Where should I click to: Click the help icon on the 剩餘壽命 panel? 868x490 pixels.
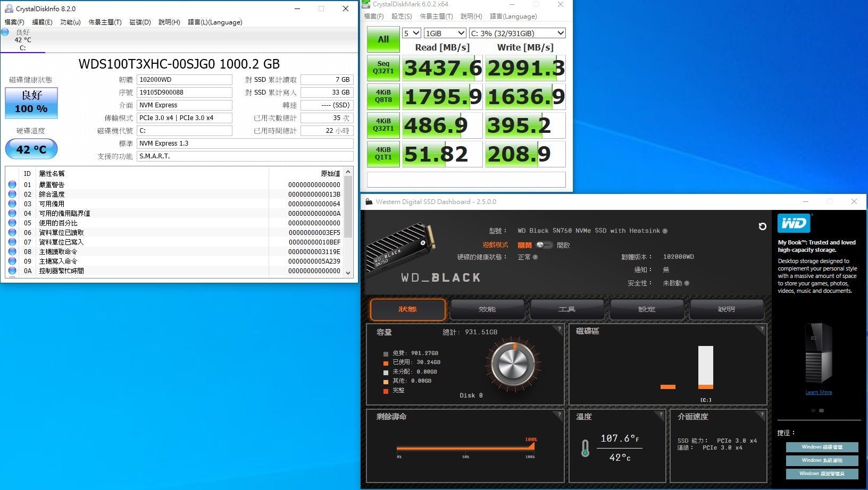[559, 414]
